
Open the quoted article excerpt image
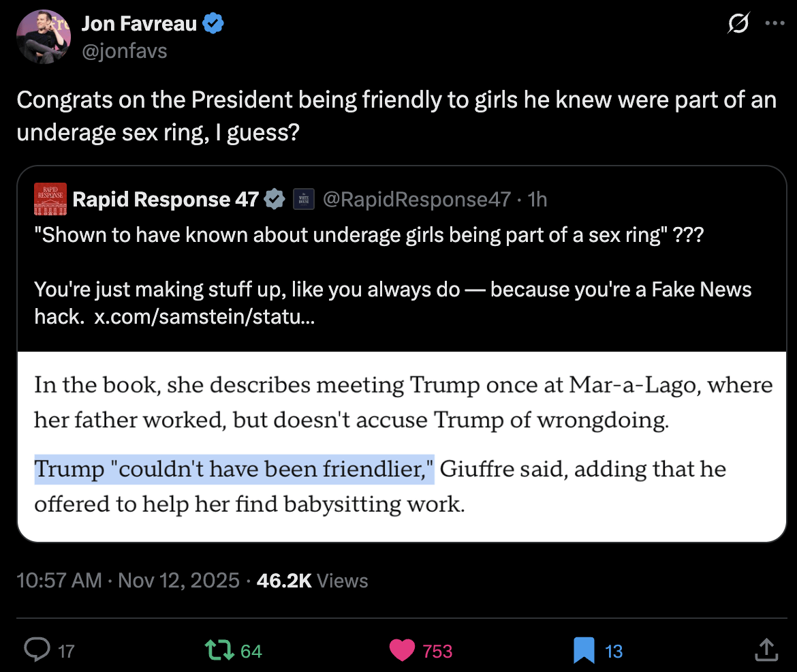coord(402,446)
